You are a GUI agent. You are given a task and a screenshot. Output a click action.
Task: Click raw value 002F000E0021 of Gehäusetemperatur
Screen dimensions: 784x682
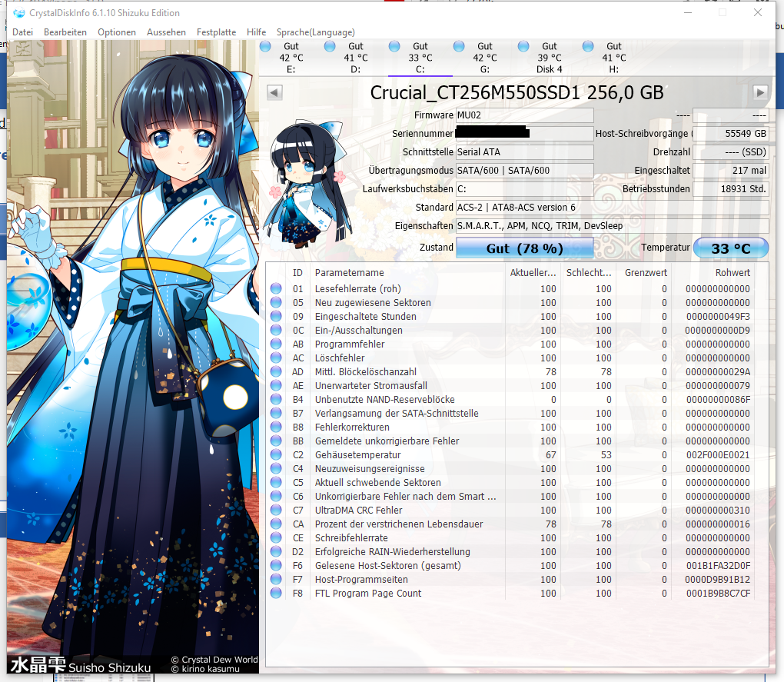[718, 454]
